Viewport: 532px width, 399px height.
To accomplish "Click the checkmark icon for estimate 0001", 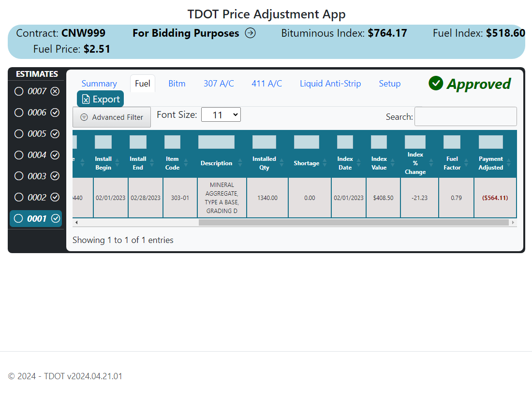I will click(56, 219).
